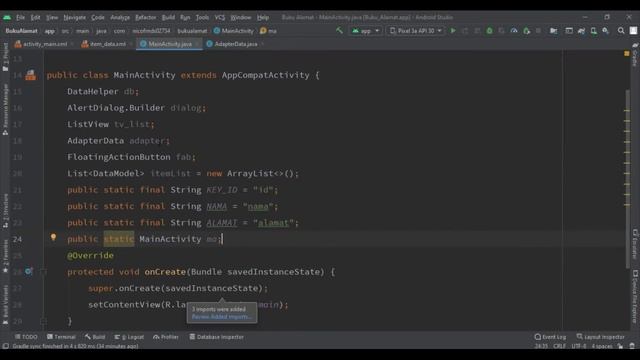
Task: Click the Android Studio logo icon
Action: [7, 18]
